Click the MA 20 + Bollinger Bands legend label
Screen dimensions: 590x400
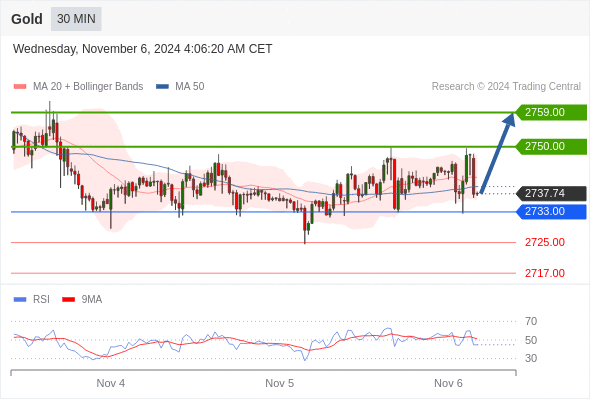point(88,87)
